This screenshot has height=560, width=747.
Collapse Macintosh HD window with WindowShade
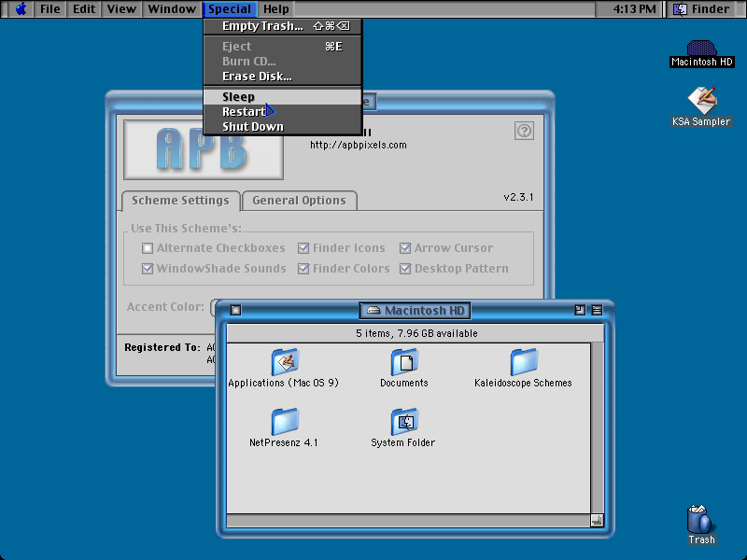pos(597,311)
